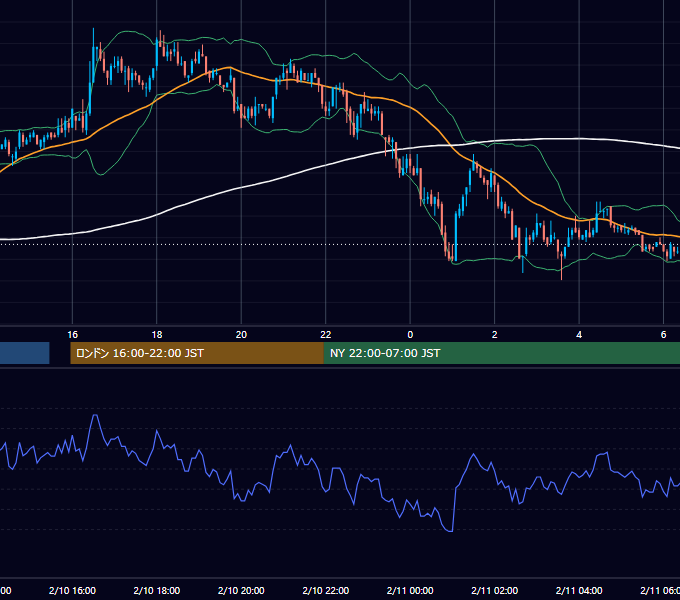Click the hour label 6 on the axis
680x600 pixels.
click(663, 335)
